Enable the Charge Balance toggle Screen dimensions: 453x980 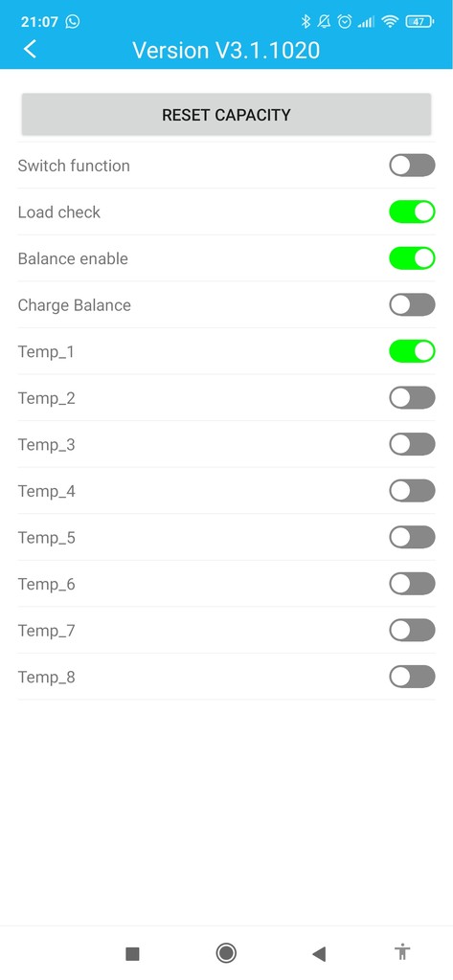(x=412, y=305)
